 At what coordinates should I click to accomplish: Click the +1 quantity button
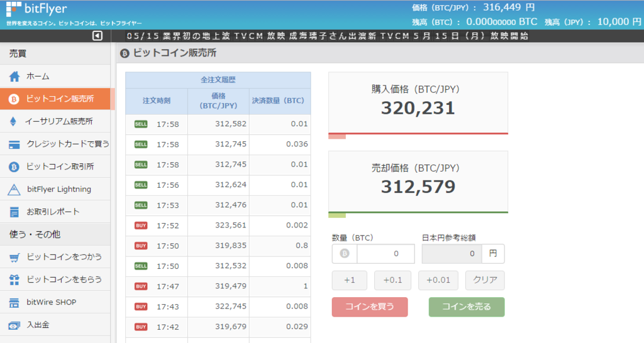[350, 280]
